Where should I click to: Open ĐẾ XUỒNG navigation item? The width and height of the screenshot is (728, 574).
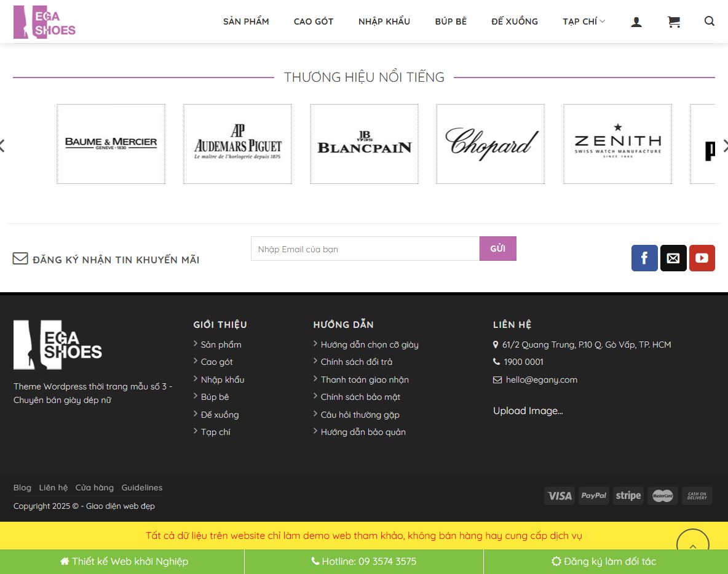[515, 22]
